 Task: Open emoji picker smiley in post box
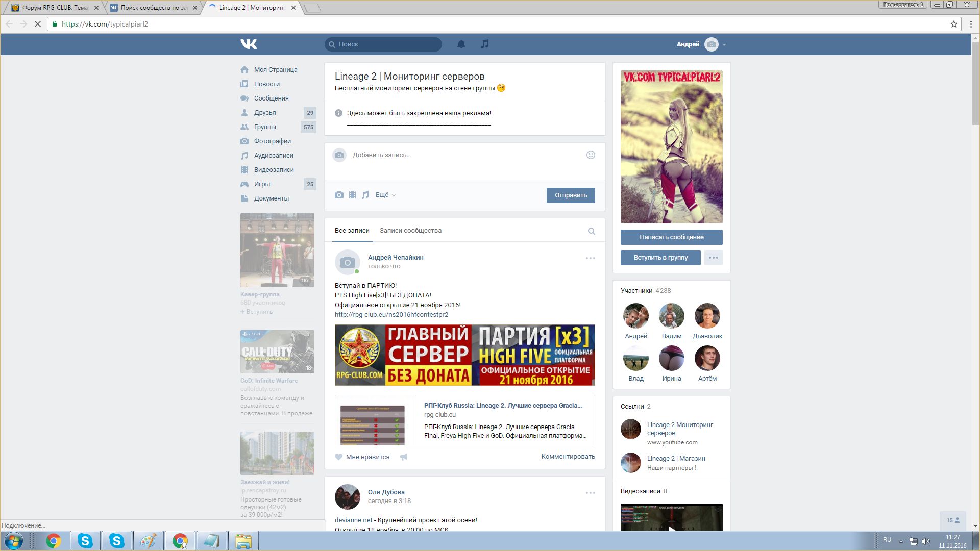click(x=591, y=155)
